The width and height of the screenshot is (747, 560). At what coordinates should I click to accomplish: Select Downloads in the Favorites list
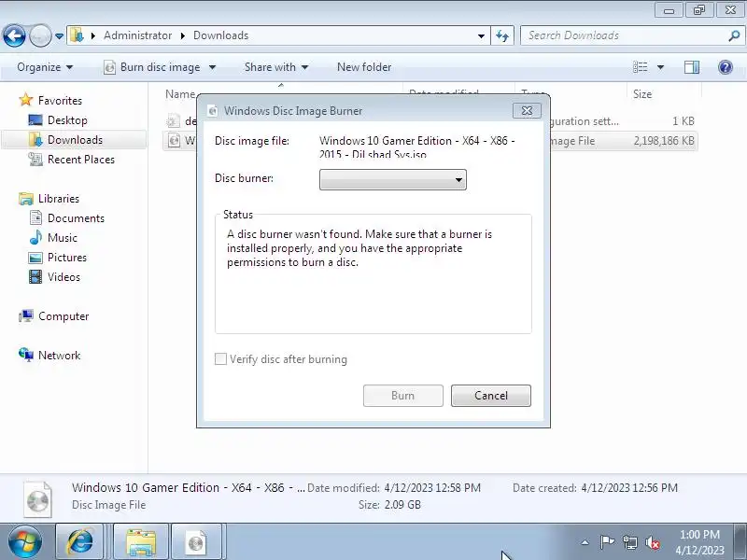click(75, 139)
